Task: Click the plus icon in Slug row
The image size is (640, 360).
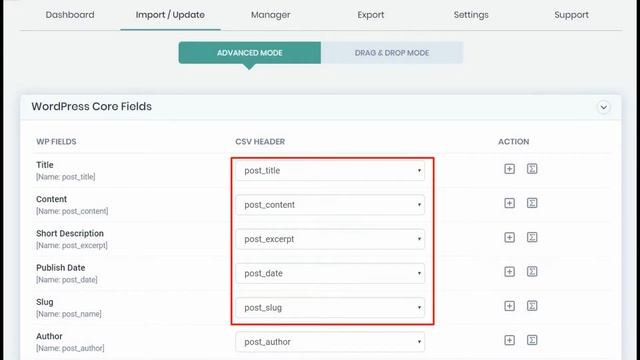Action: click(509, 306)
